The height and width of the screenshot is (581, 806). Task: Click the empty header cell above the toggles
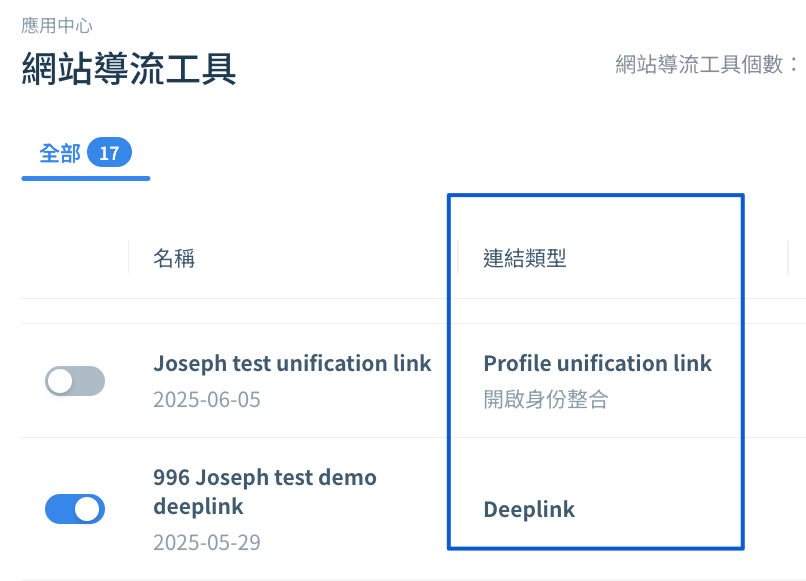click(x=75, y=257)
